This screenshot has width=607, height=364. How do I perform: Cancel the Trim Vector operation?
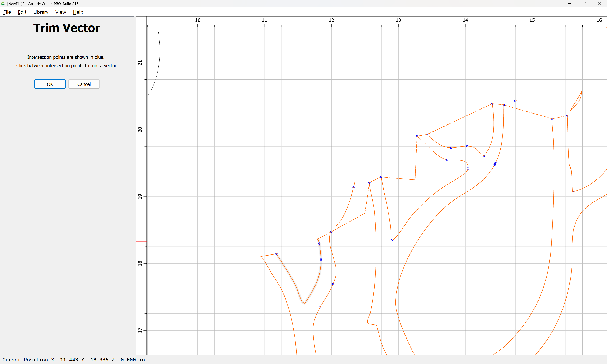(x=84, y=84)
